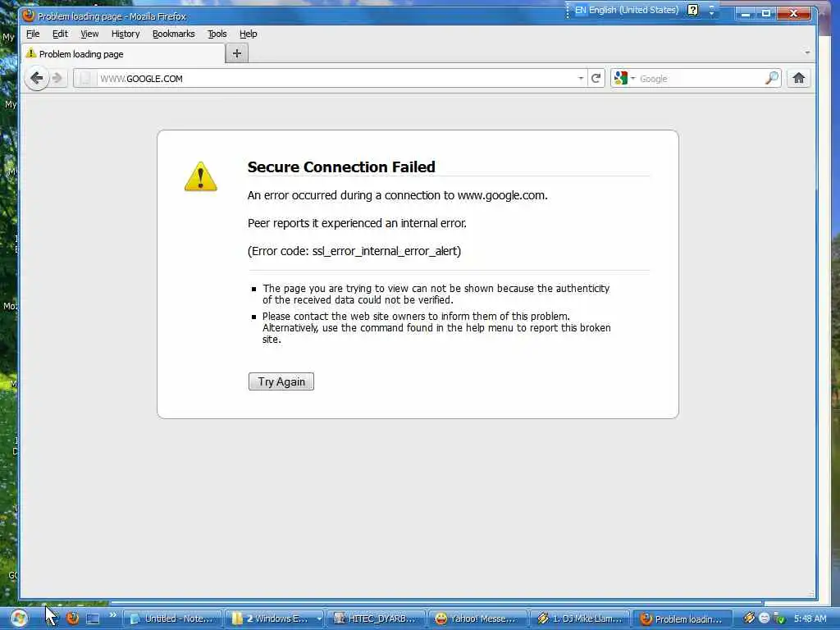Open language bar options arrow
Image resolution: width=840 pixels, height=630 pixels.
click(x=711, y=10)
